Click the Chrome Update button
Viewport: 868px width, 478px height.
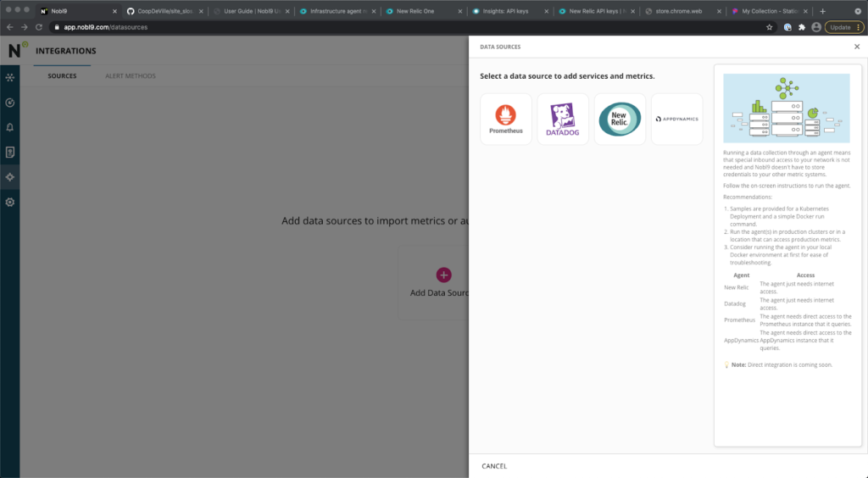click(844, 27)
